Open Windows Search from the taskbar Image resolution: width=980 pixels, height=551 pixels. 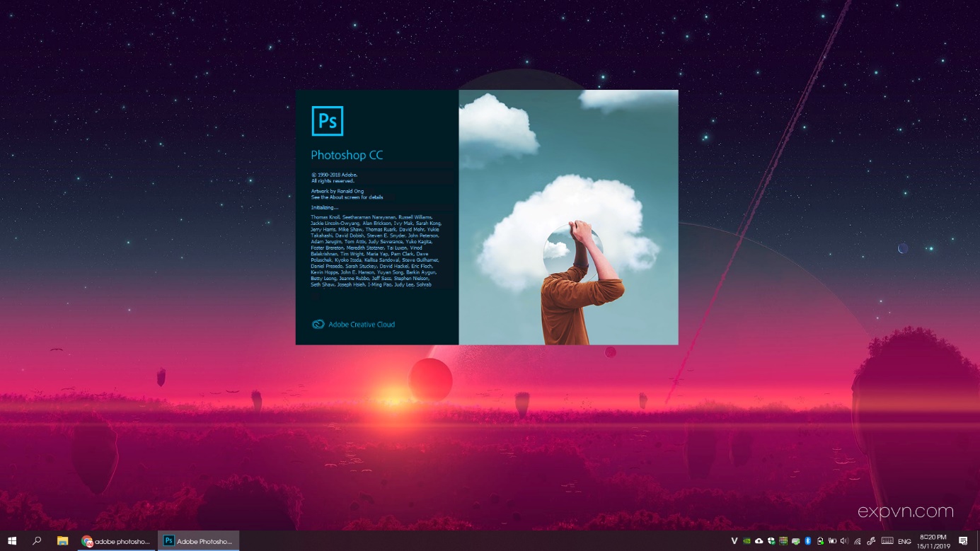[38, 541]
